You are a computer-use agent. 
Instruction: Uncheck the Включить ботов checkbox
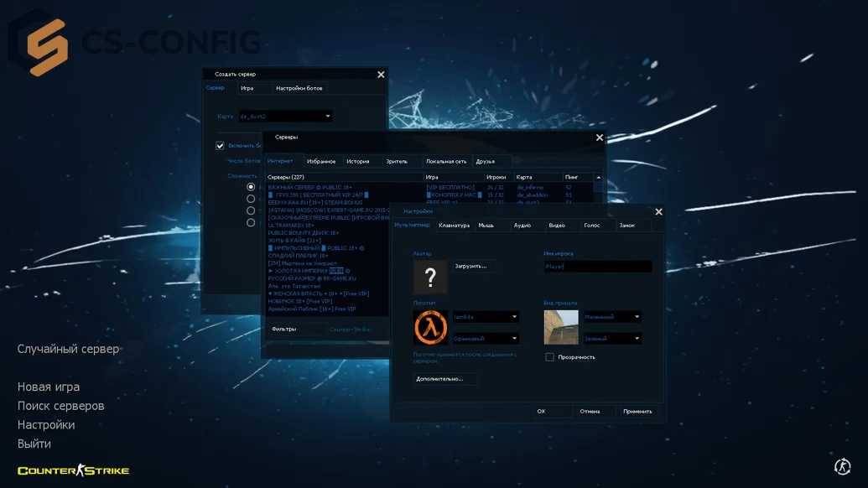[x=220, y=146]
